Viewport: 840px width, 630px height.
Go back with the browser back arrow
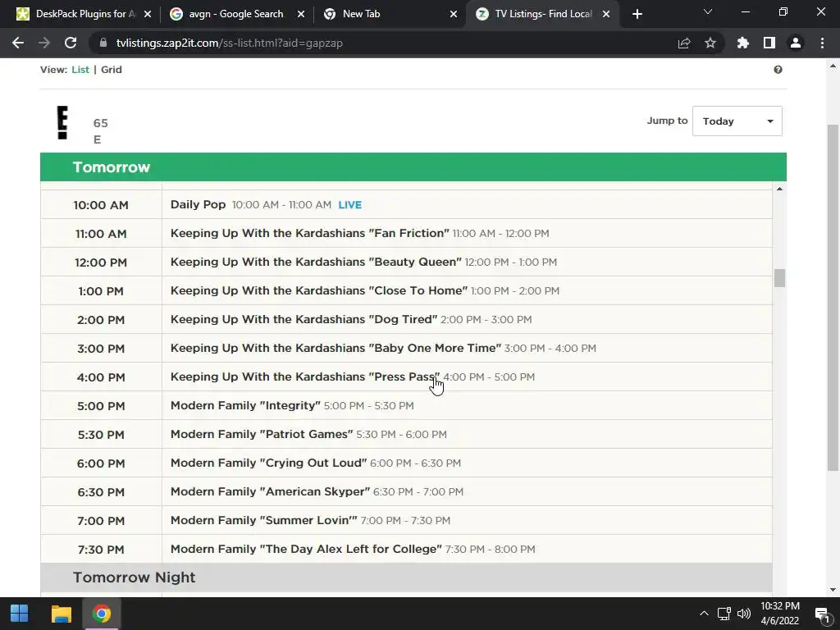pyautogui.click(x=18, y=43)
